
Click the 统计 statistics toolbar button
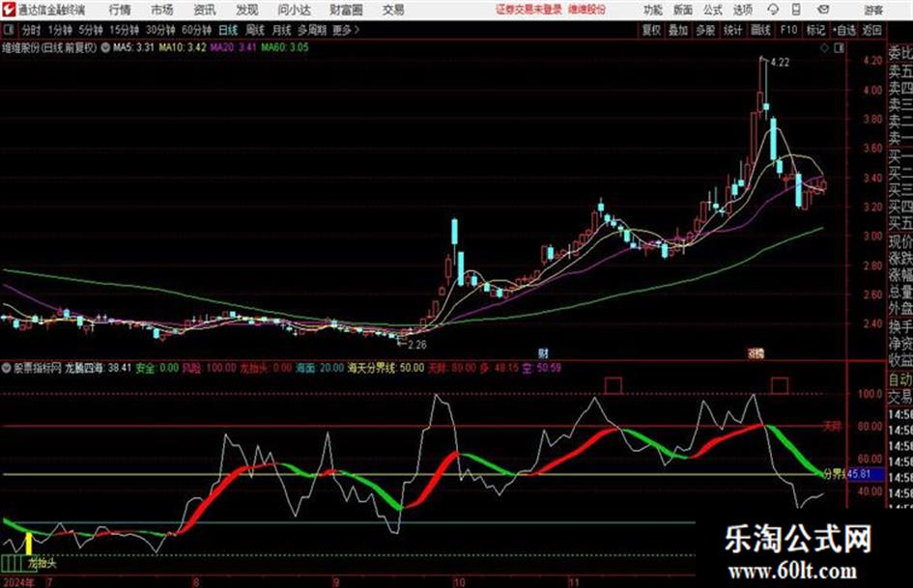point(732,30)
